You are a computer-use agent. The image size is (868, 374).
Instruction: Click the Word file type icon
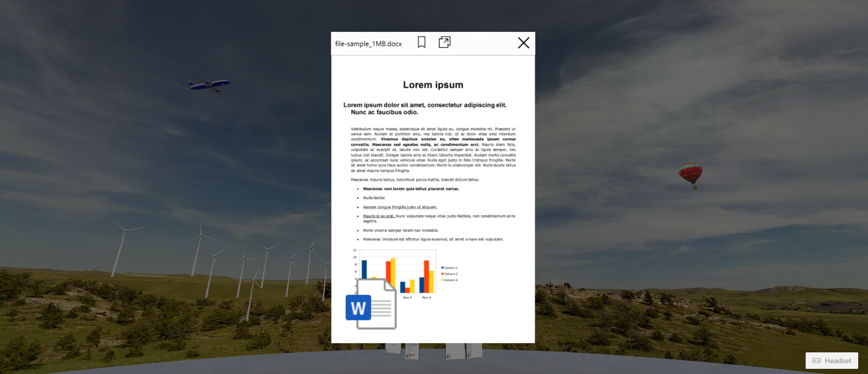[371, 304]
